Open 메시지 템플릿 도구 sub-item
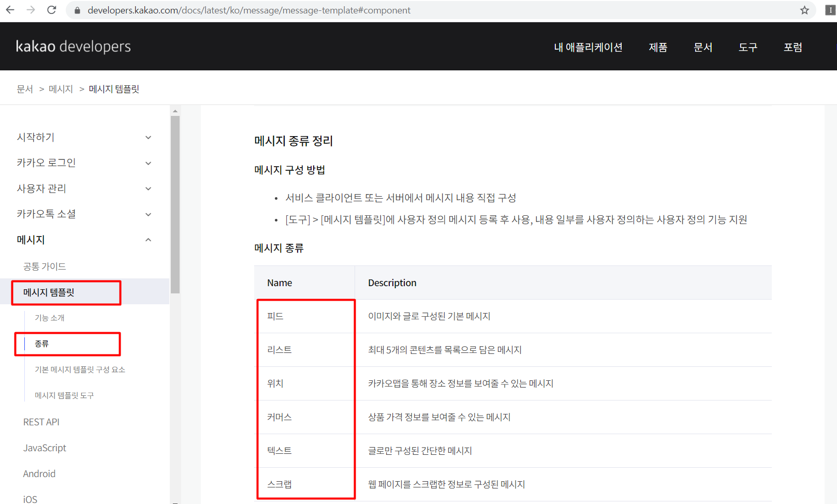Image resolution: width=837 pixels, height=504 pixels. point(64,395)
